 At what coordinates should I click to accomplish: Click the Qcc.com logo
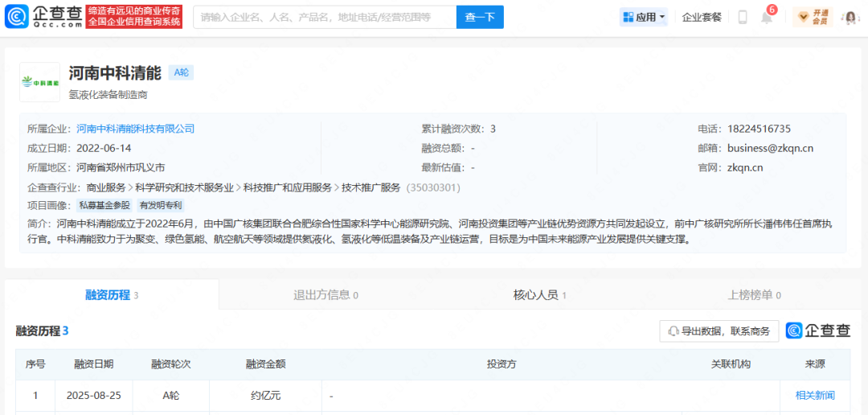(43, 17)
